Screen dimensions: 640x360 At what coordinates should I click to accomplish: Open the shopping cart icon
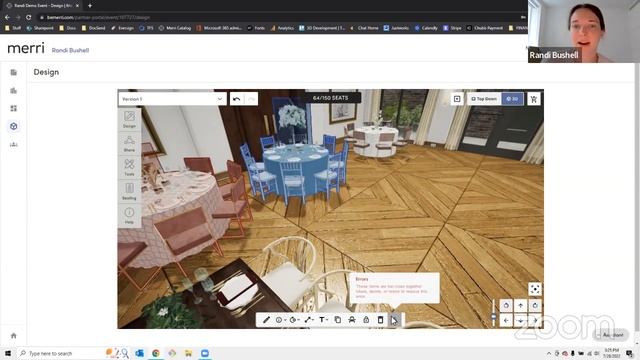click(533, 99)
